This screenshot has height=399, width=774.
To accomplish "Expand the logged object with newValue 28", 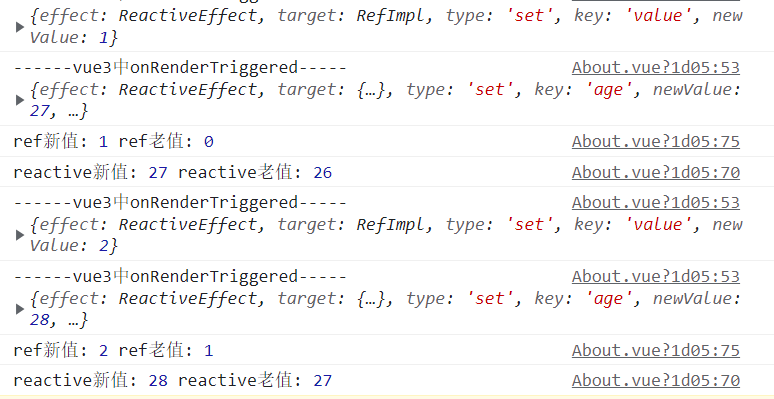I will pos(20,309).
